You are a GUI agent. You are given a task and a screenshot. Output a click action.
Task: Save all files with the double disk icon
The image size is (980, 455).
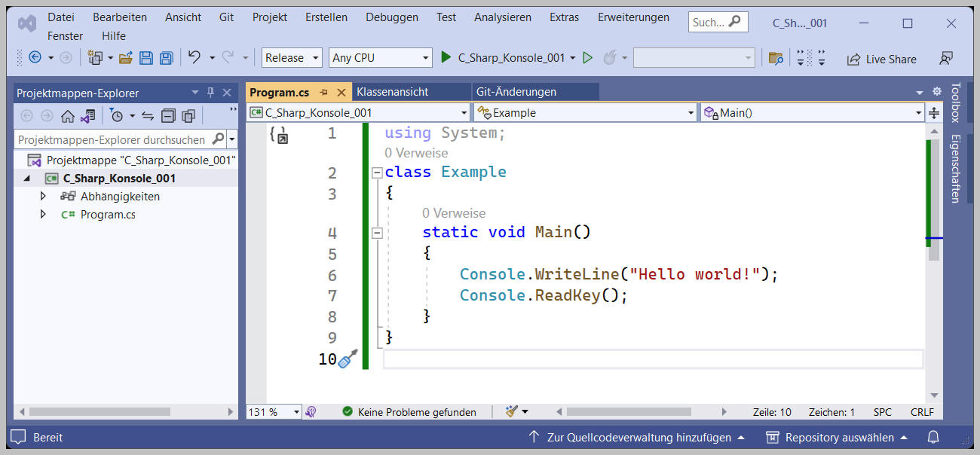click(167, 57)
